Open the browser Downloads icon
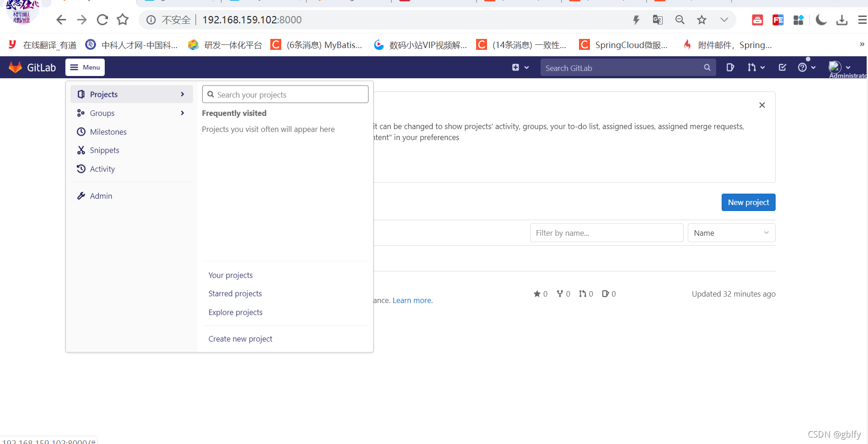This screenshot has height=444, width=868. click(x=842, y=20)
